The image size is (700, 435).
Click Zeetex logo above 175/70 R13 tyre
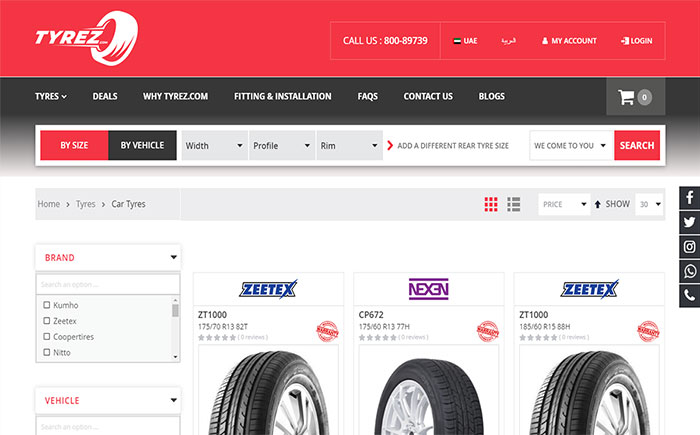(x=268, y=289)
